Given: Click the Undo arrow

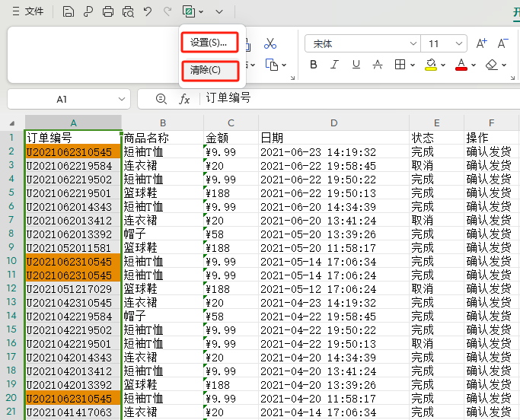Looking at the screenshot, I should point(148,11).
